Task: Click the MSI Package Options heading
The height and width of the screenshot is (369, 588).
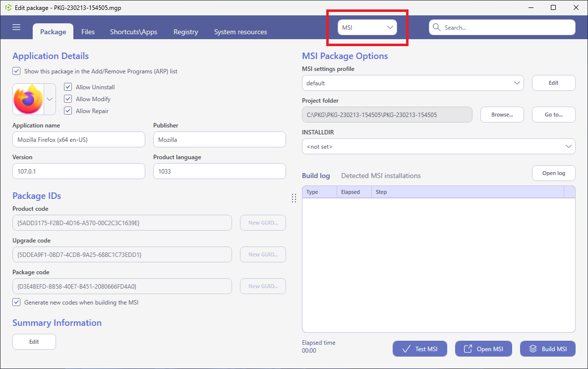Action: (345, 56)
